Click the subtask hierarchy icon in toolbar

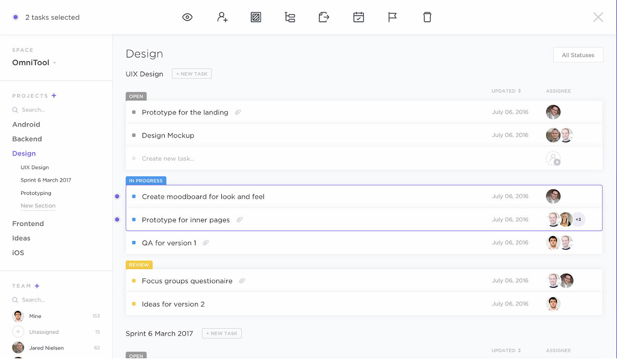click(x=290, y=17)
